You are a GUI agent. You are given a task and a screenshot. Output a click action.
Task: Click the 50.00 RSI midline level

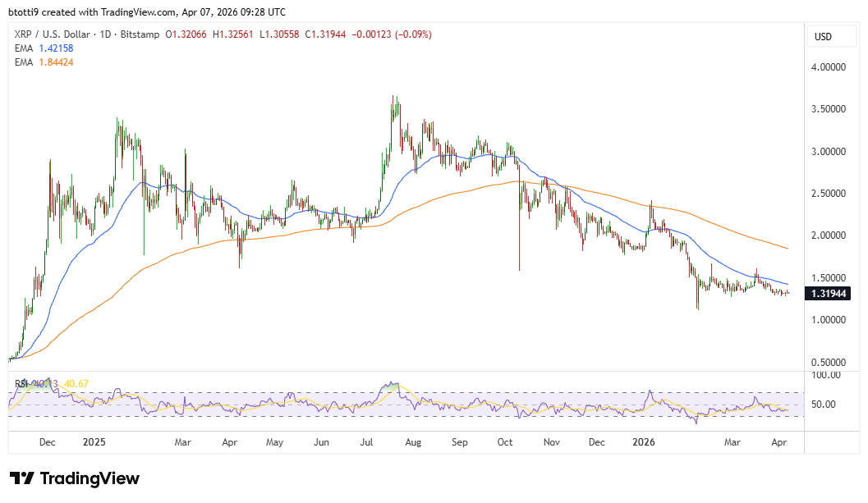pos(823,405)
